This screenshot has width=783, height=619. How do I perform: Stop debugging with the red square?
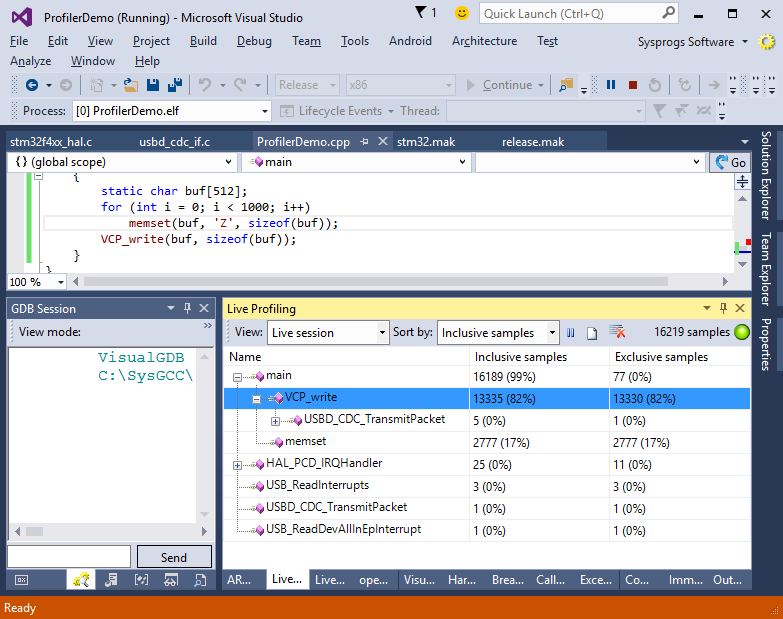point(633,85)
